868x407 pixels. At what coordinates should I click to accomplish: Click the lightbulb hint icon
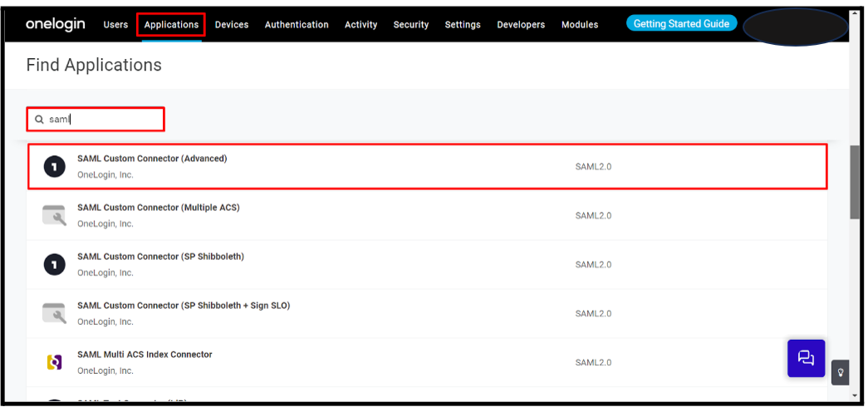[841, 372]
